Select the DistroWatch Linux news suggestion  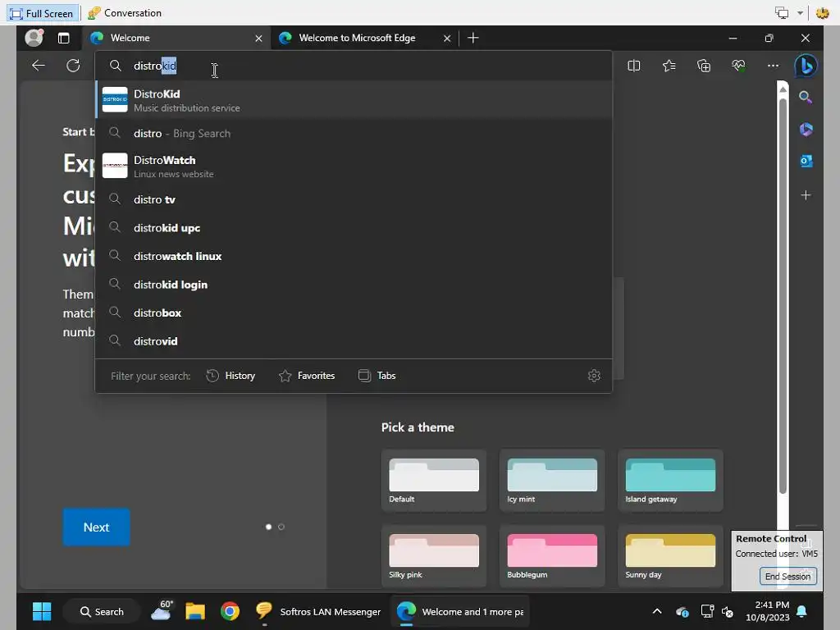(x=354, y=166)
